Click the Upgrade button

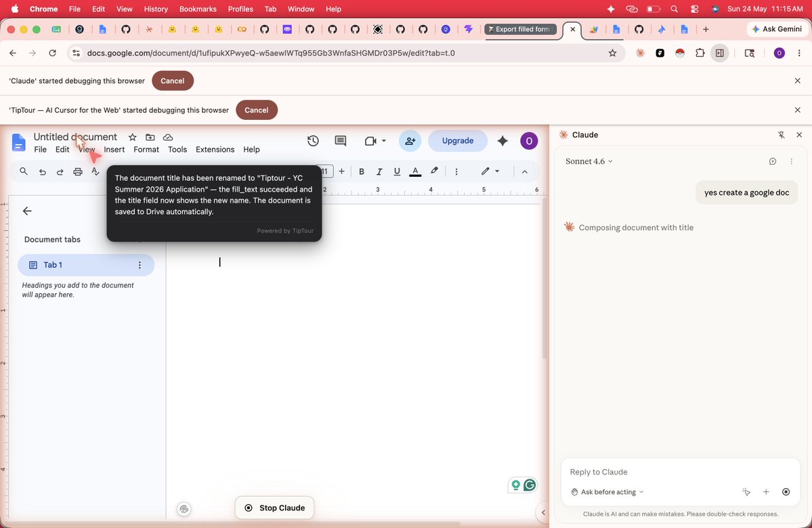pos(458,141)
